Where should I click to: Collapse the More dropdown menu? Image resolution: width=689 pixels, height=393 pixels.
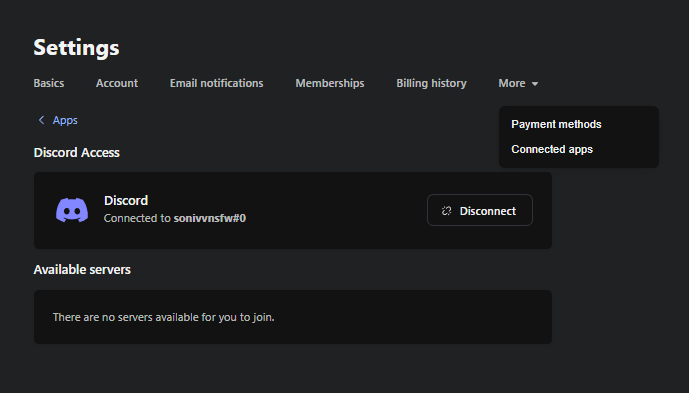(518, 83)
